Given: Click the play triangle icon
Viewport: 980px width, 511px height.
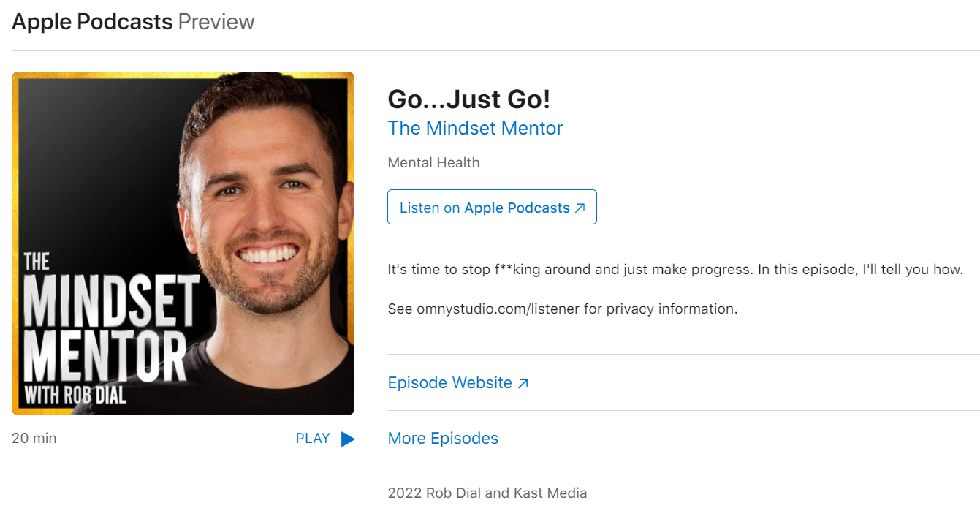Looking at the screenshot, I should (x=348, y=439).
